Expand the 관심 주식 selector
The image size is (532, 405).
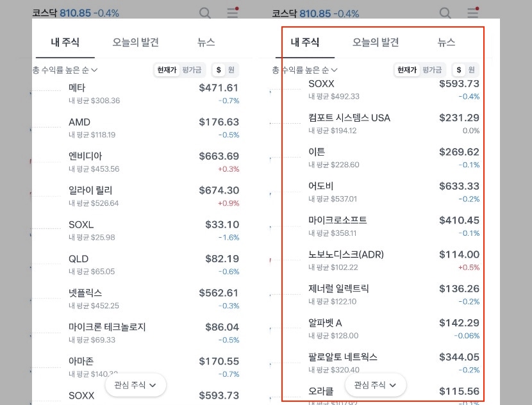(375, 385)
